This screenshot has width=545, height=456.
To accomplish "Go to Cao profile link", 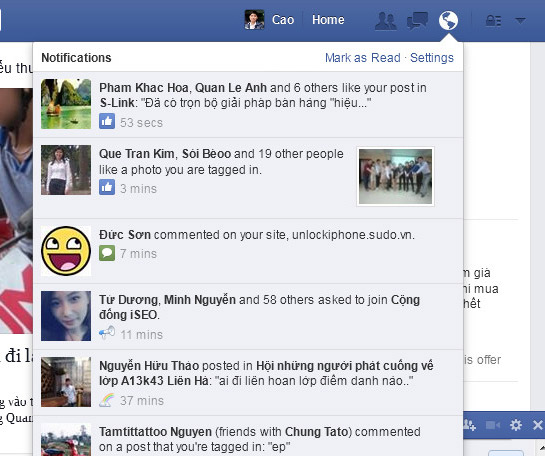I will click(283, 20).
